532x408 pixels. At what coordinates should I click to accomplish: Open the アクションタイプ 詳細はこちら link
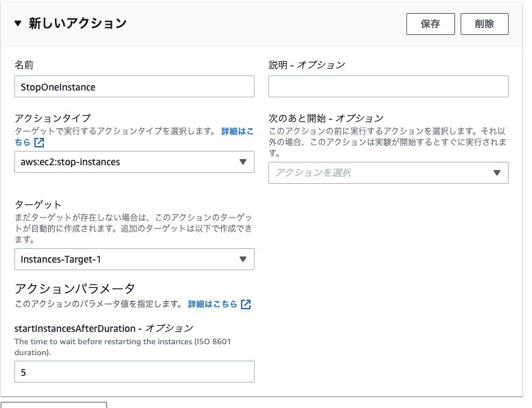(238, 131)
